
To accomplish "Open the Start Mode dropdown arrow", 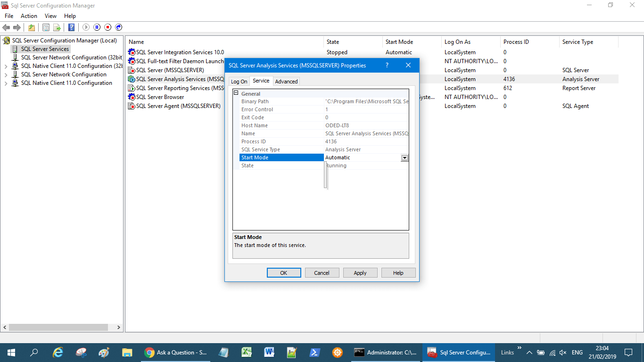I will point(405,158).
